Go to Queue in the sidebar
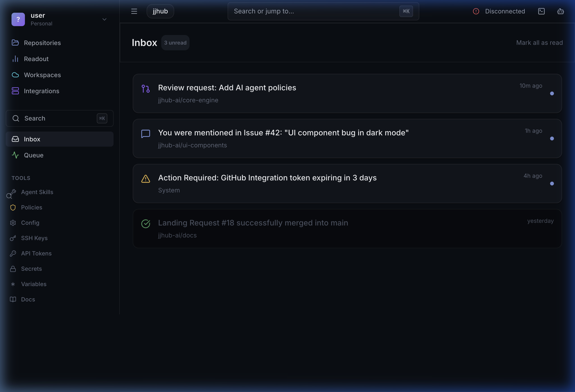This screenshot has width=575, height=392. click(34, 155)
